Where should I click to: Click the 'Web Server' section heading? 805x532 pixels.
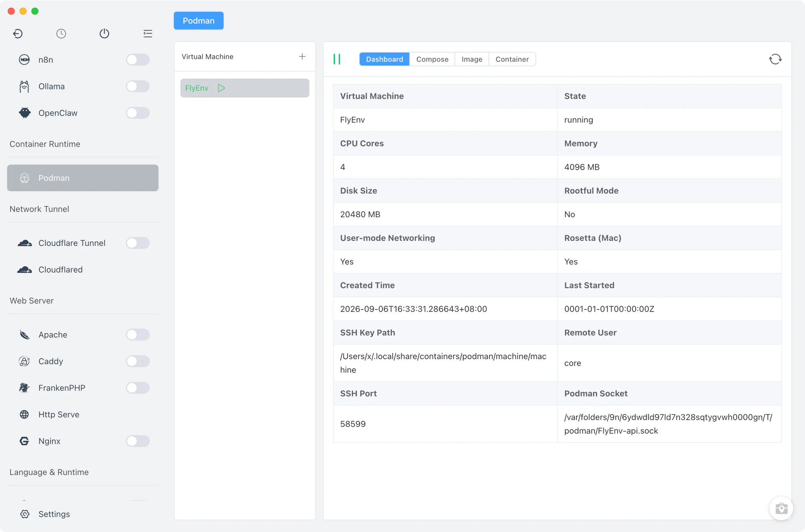tap(31, 301)
